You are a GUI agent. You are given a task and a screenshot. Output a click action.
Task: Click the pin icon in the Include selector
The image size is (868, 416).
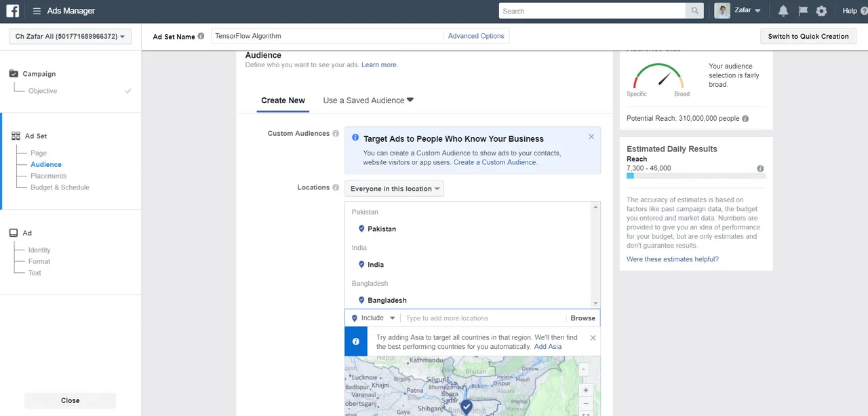pyautogui.click(x=355, y=318)
